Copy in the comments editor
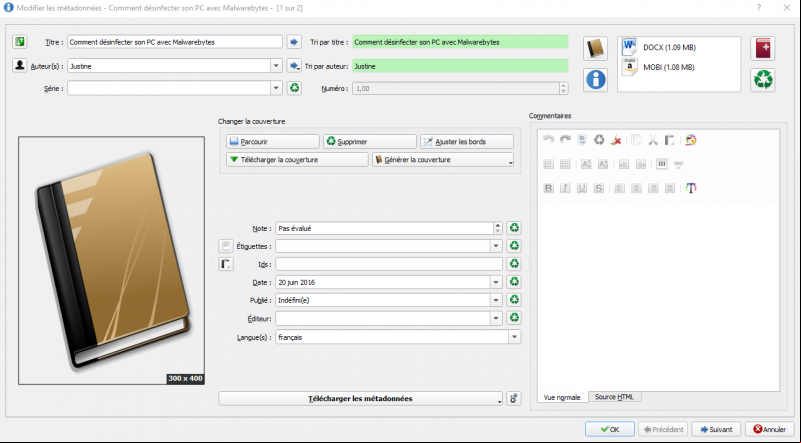Screen dimensions: 801x443 (636, 140)
